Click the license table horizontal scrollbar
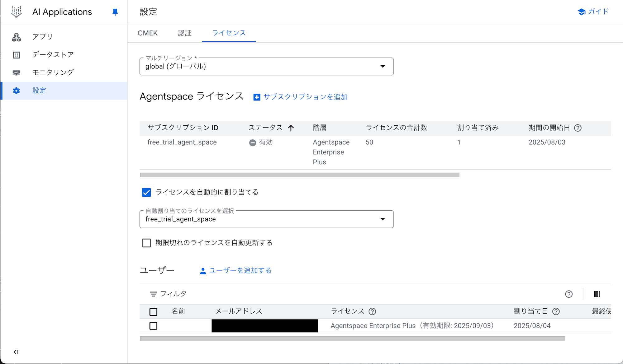The height and width of the screenshot is (364, 623). (300, 175)
